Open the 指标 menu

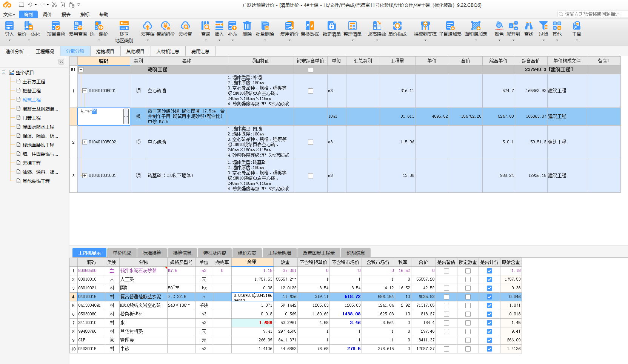[85, 14]
